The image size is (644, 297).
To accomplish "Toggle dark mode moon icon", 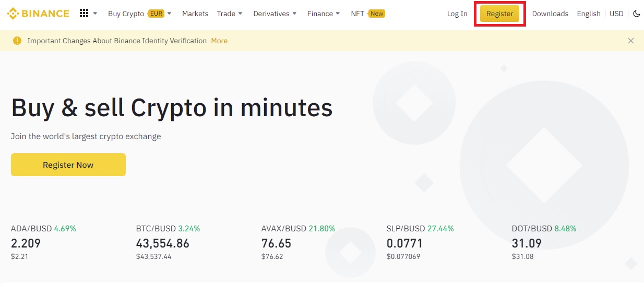I will 636,14.
